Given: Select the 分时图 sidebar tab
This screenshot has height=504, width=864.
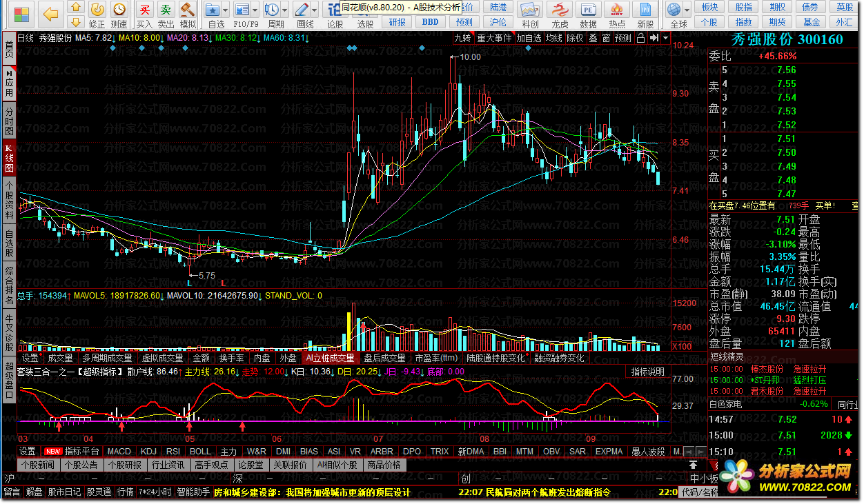Looking at the screenshot, I should [8, 121].
